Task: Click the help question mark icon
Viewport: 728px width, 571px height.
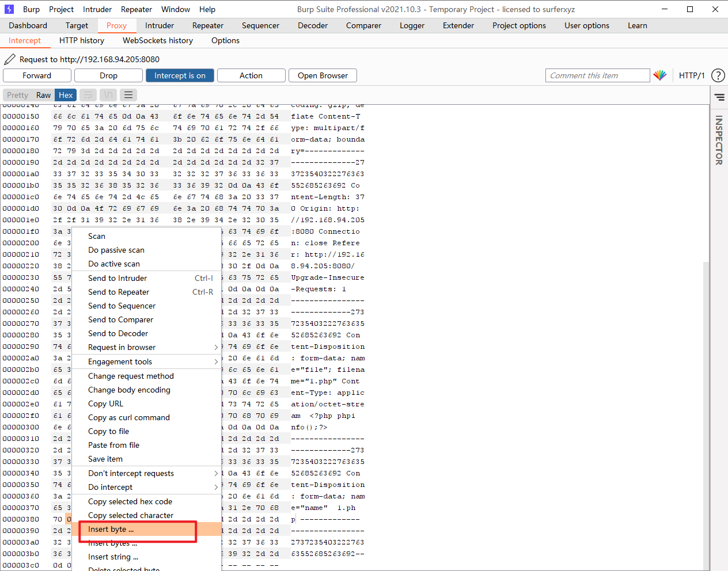Action: coord(718,75)
